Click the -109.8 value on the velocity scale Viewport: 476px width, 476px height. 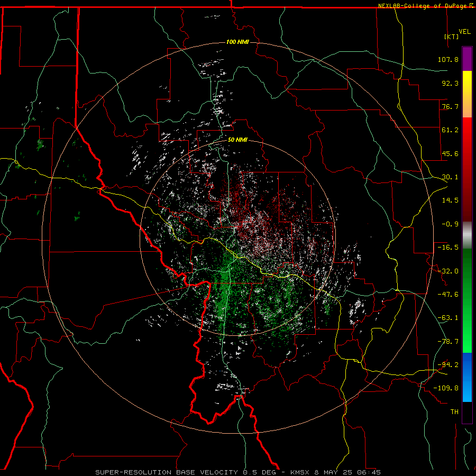446,388
